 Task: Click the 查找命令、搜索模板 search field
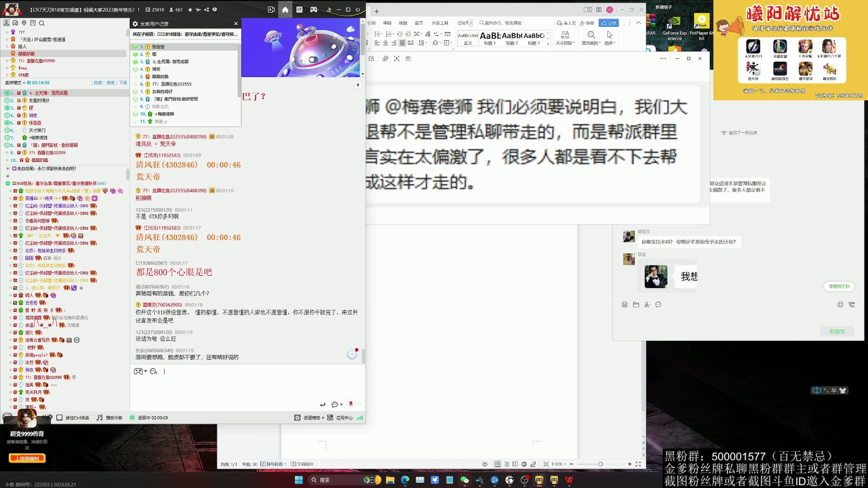502,23
